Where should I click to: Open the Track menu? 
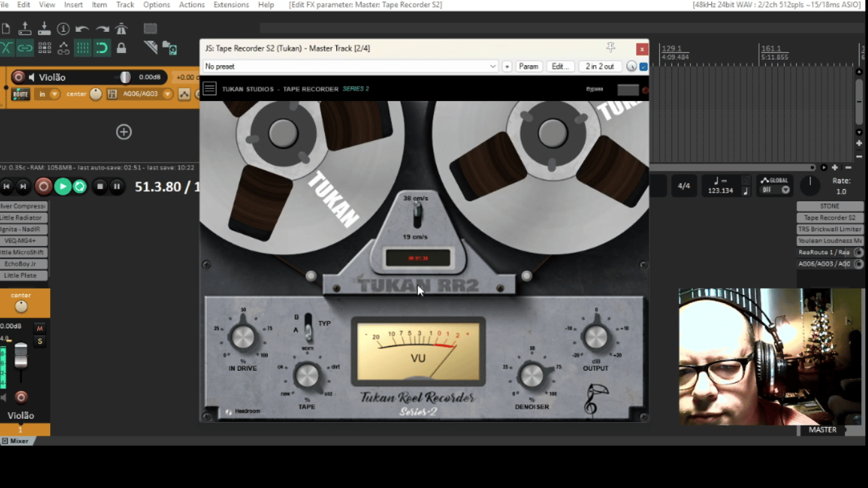coord(125,5)
